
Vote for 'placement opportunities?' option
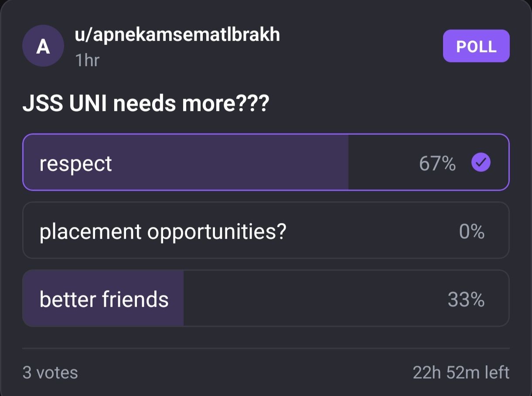click(163, 231)
